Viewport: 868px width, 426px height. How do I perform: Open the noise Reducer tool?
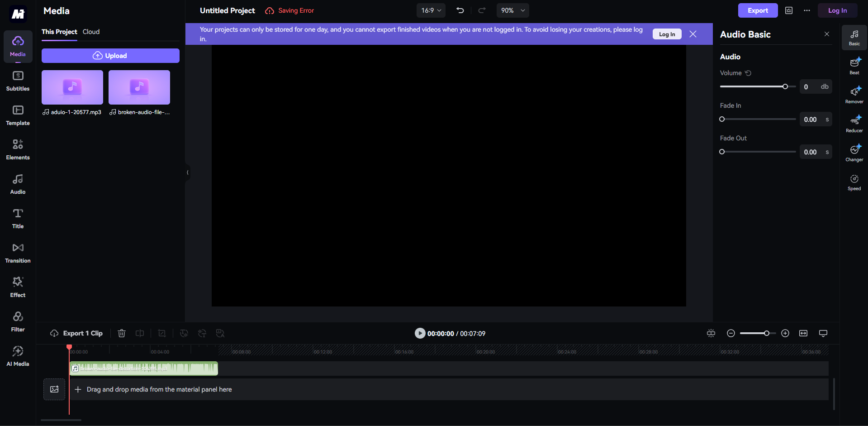click(x=854, y=124)
